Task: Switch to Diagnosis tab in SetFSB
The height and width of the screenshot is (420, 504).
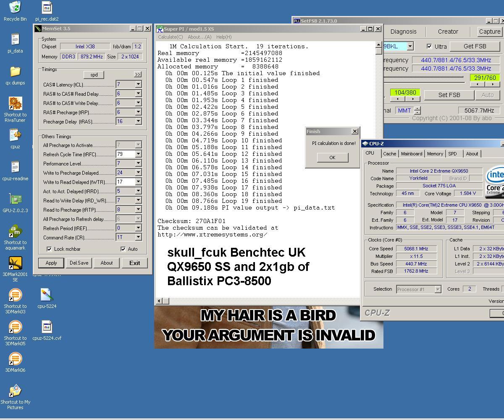Action: coord(403,31)
